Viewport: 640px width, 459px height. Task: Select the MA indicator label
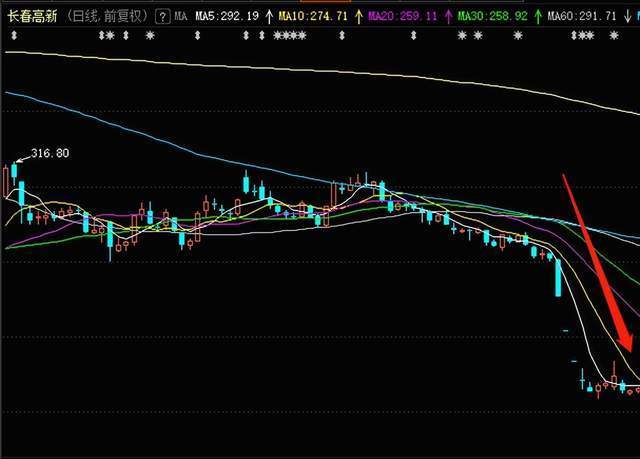pos(180,17)
